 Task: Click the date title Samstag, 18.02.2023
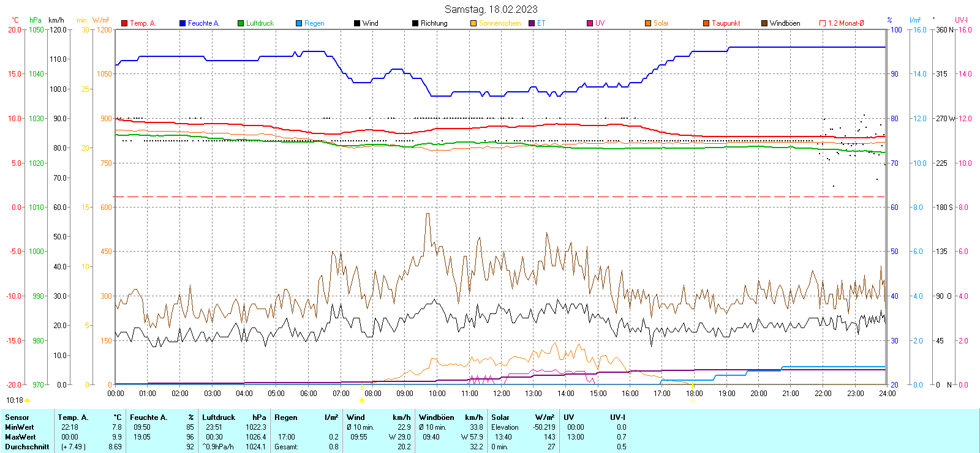[491, 9]
